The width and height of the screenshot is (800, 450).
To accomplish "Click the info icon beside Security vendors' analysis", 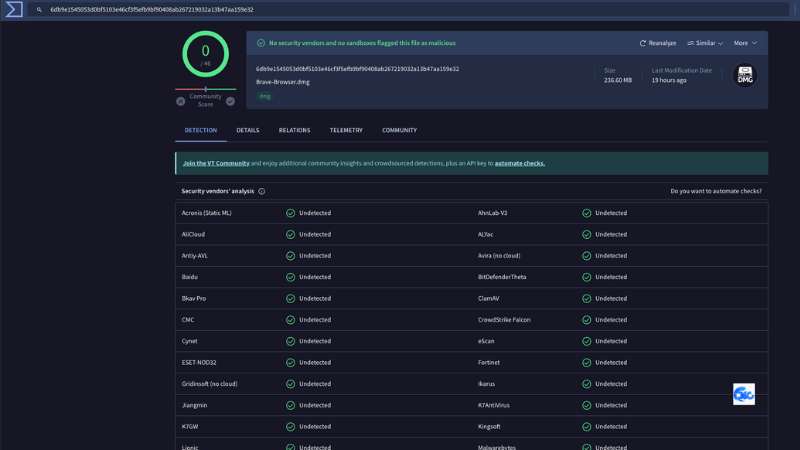I will click(262, 191).
